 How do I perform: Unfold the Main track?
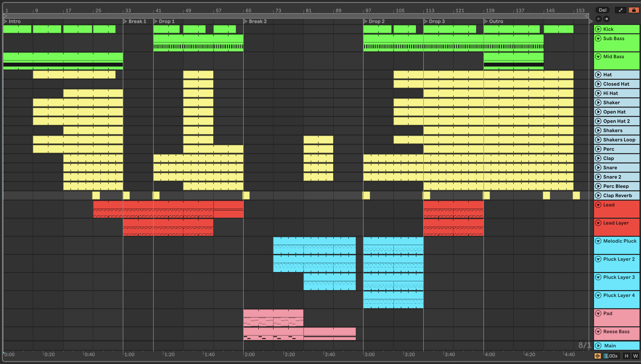point(598,345)
